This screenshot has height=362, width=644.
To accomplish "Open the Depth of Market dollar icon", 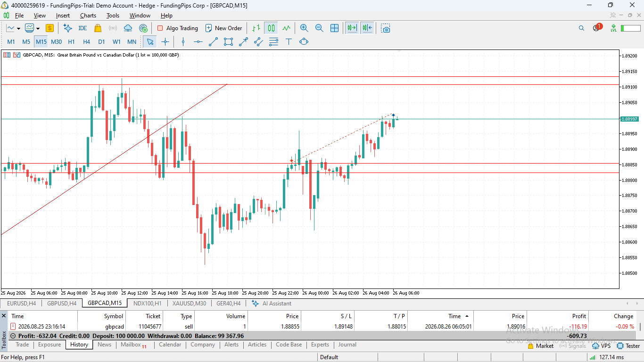I will pyautogui.click(x=50, y=28).
